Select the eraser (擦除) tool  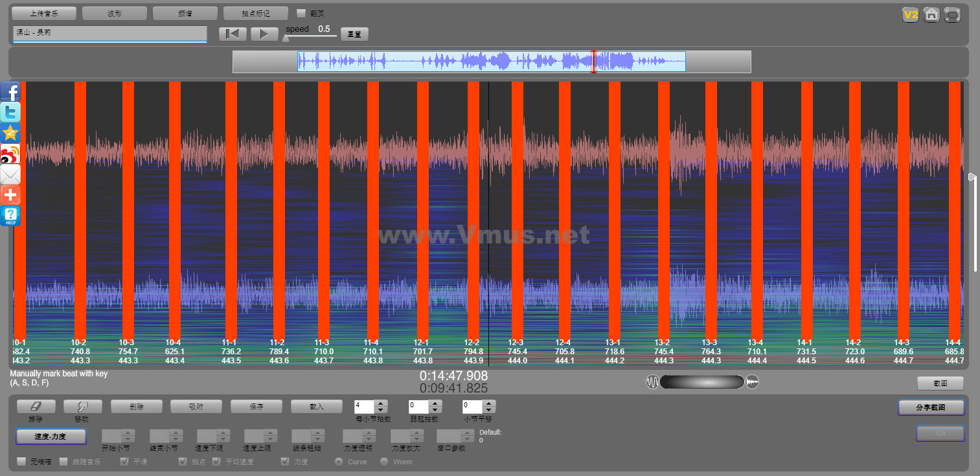click(36, 406)
